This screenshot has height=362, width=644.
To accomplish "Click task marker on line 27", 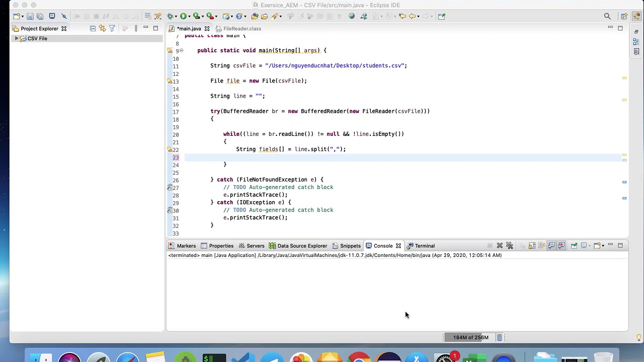I will click(x=170, y=188).
